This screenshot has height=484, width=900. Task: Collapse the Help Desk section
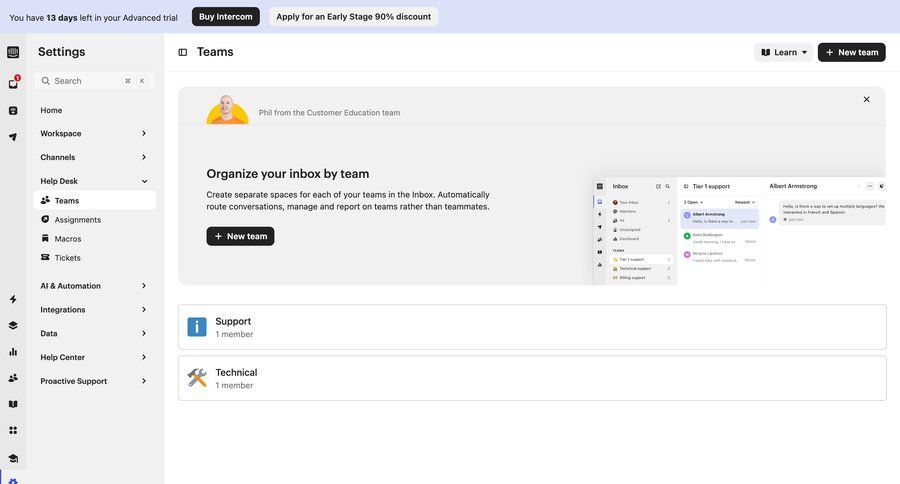[94, 181]
